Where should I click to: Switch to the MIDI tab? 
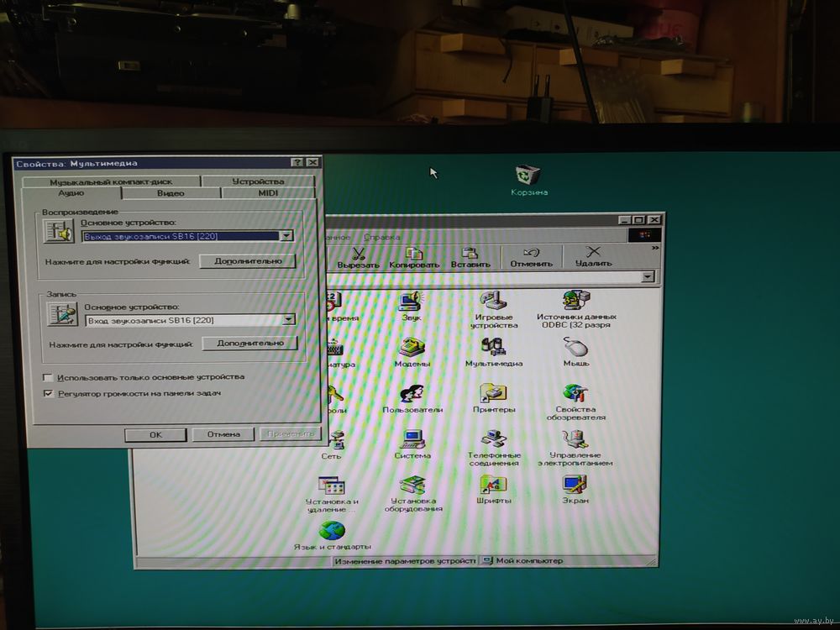(268, 193)
